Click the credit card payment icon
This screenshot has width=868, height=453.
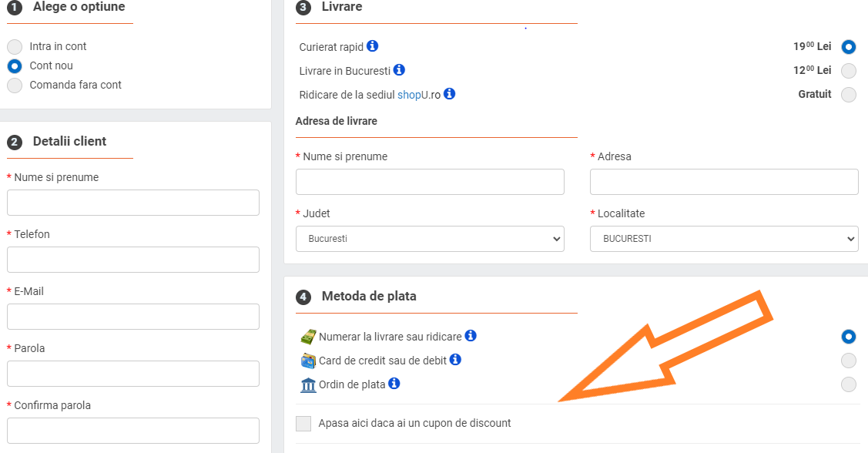[308, 361]
